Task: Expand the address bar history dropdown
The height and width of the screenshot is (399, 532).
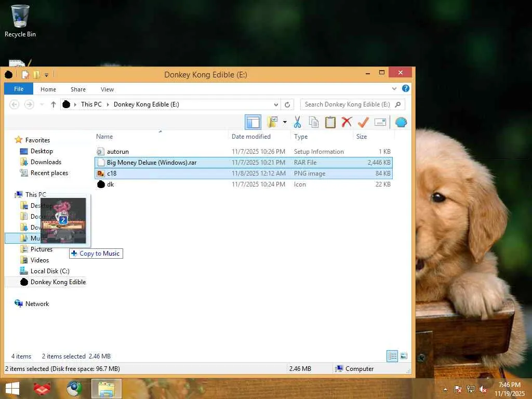Action: click(276, 104)
